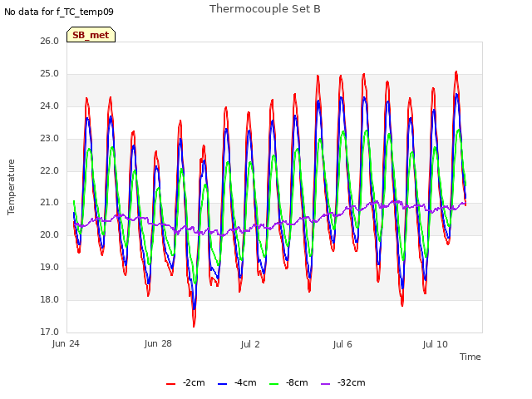Select the -4cm legend label
This screenshot has width=532, height=399.
(x=245, y=382)
